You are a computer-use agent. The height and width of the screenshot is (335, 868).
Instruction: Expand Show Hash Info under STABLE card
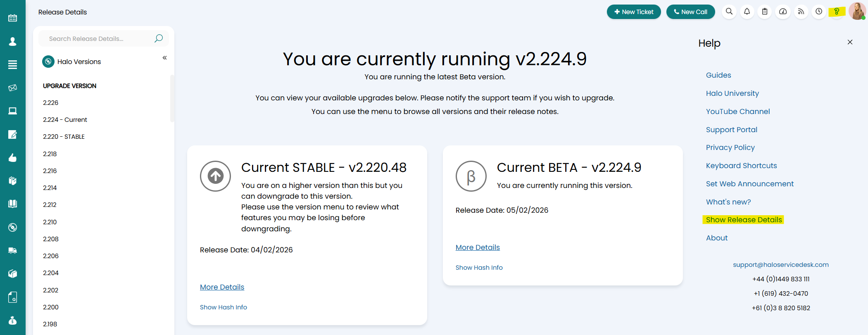coord(224,307)
